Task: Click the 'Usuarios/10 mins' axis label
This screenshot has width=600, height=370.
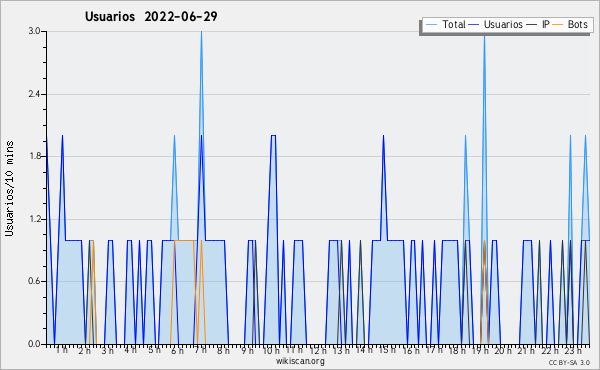Action: [9, 188]
